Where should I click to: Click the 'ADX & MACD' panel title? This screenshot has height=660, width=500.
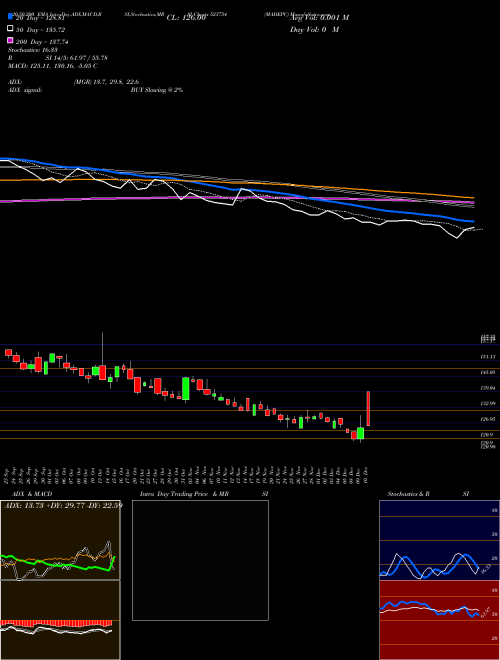tap(32, 494)
